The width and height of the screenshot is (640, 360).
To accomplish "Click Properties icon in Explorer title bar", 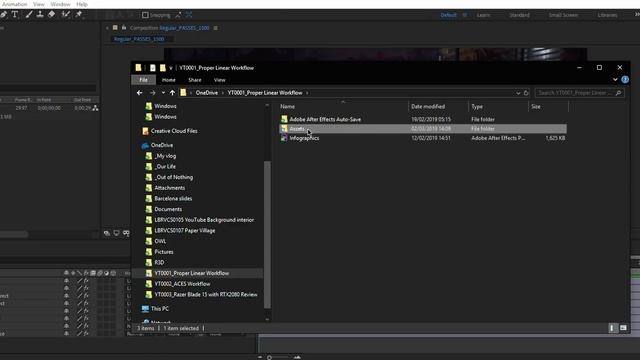I will point(152,68).
